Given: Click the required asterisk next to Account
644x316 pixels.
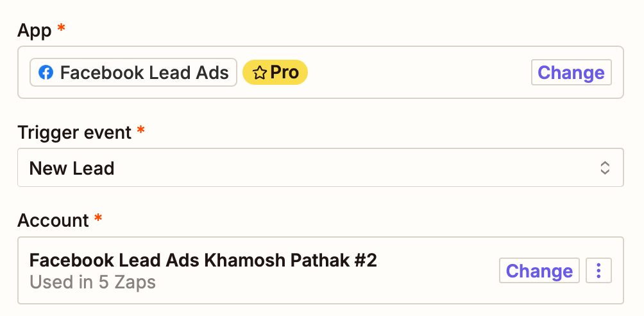Looking at the screenshot, I should coord(97,219).
